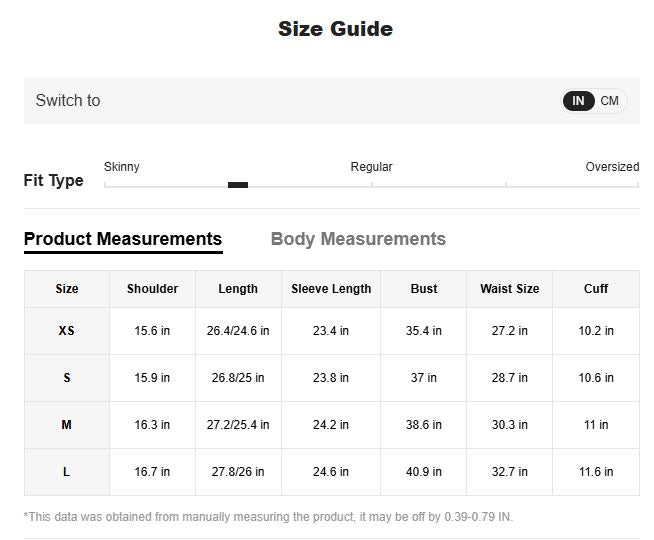Click the Waist Size column header
654x540 pixels.
pyautogui.click(x=509, y=289)
